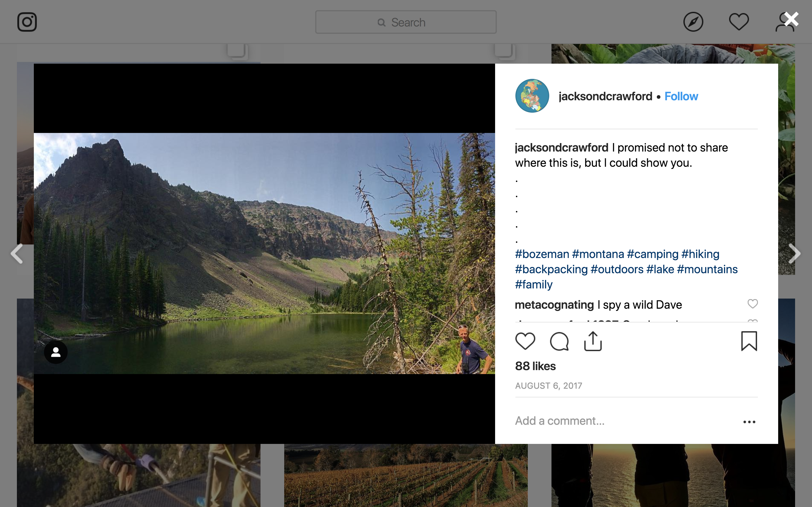Go to next post arrow
Screen dimensions: 812x507
coord(794,253)
